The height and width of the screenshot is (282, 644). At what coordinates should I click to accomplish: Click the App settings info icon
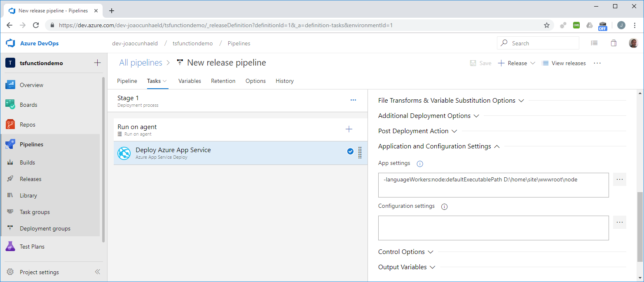(x=420, y=164)
